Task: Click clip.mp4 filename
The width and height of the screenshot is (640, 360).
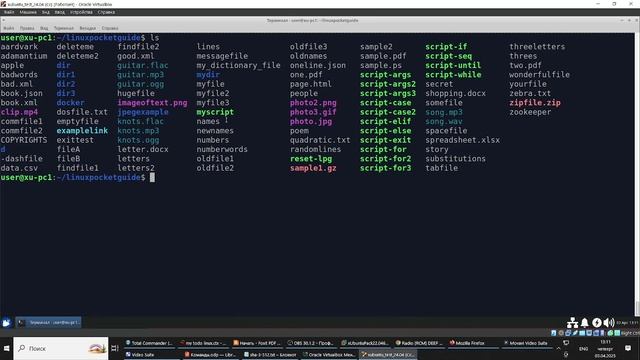Action: (19, 112)
